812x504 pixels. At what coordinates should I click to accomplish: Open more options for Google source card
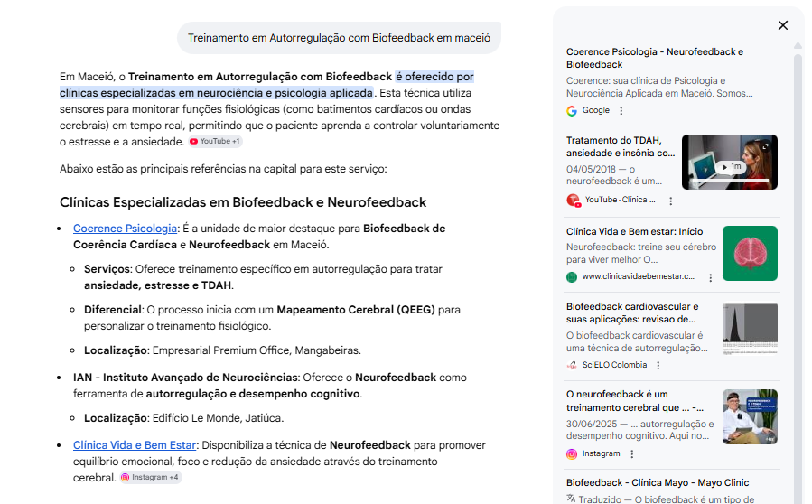point(621,111)
